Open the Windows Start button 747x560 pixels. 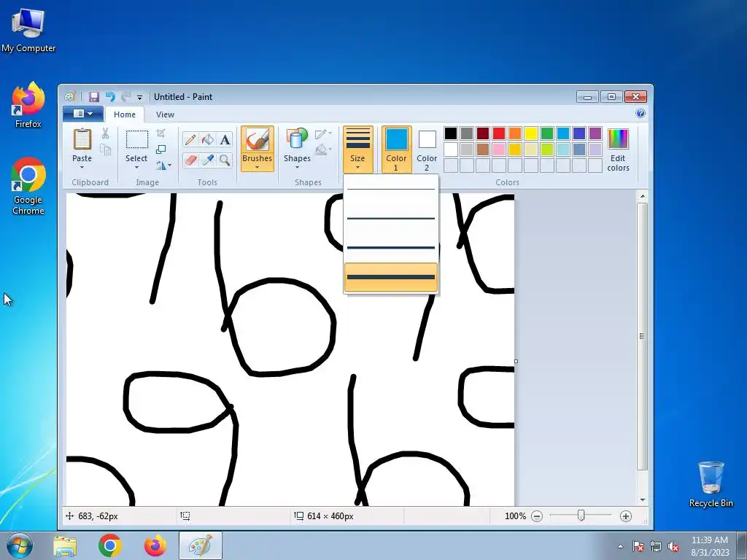coord(19,545)
